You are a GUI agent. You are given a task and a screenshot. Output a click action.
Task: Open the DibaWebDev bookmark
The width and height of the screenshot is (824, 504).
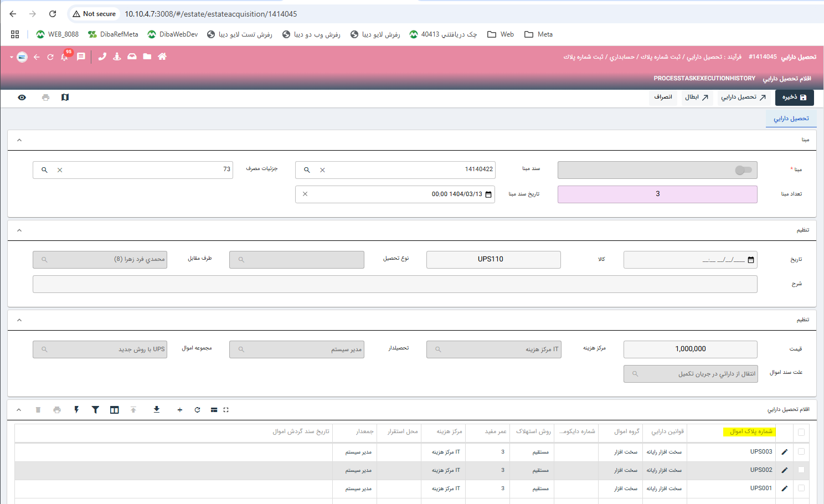(x=173, y=34)
